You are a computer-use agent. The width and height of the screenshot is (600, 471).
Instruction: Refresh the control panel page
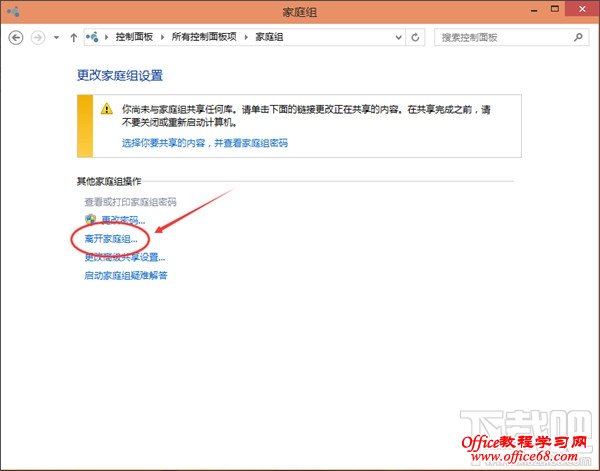coord(415,37)
